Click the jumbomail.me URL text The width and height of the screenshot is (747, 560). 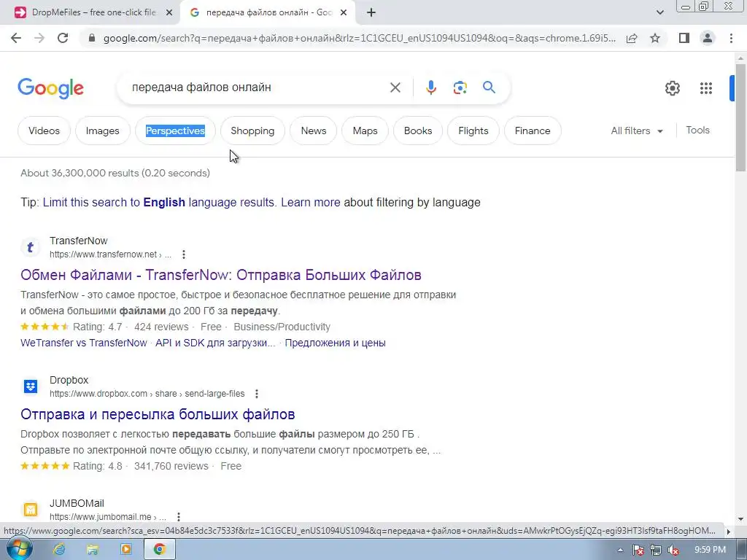[108, 517]
